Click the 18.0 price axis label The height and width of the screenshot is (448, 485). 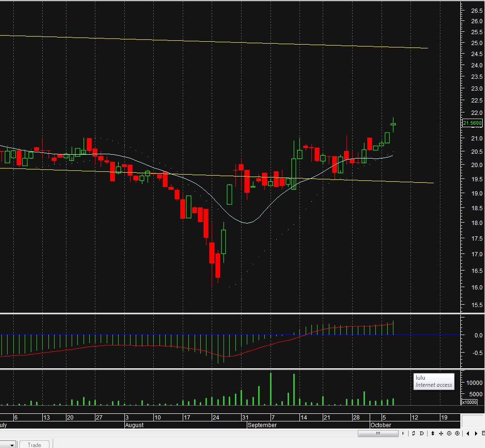476,223
